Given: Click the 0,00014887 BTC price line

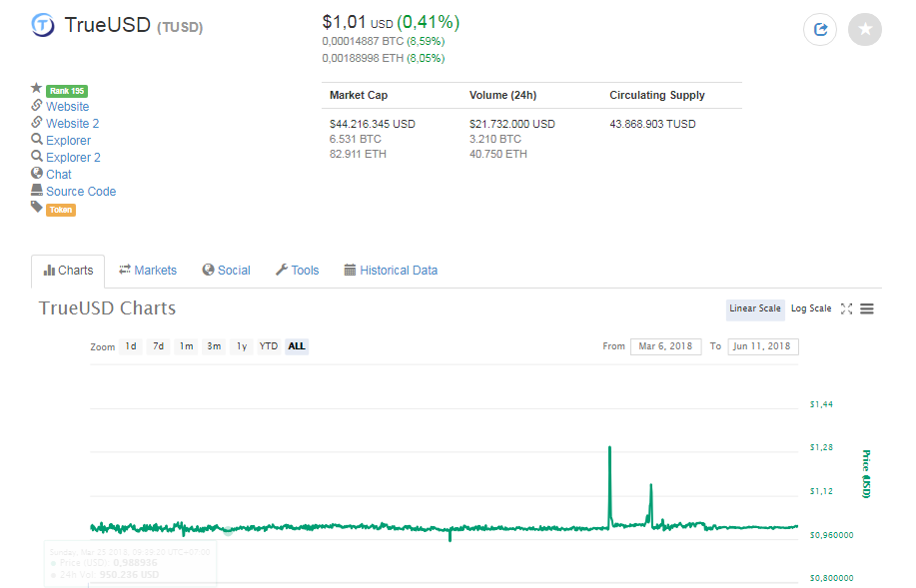Looking at the screenshot, I should [384, 42].
